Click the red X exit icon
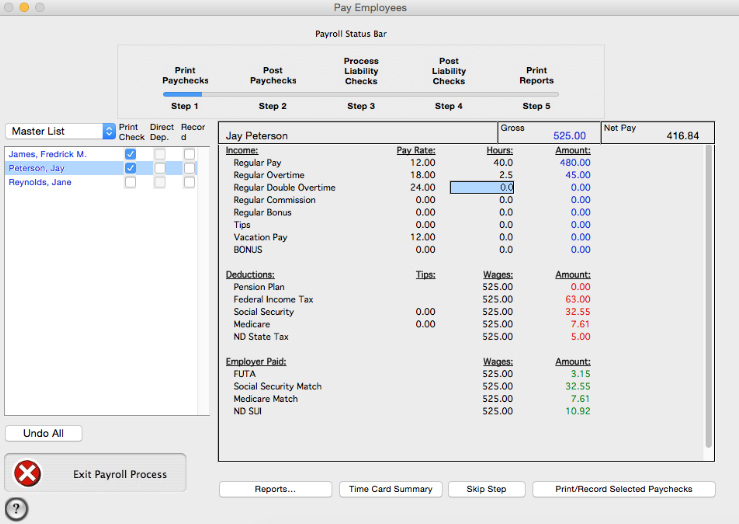Viewport: 739px width, 524px height. (27, 474)
